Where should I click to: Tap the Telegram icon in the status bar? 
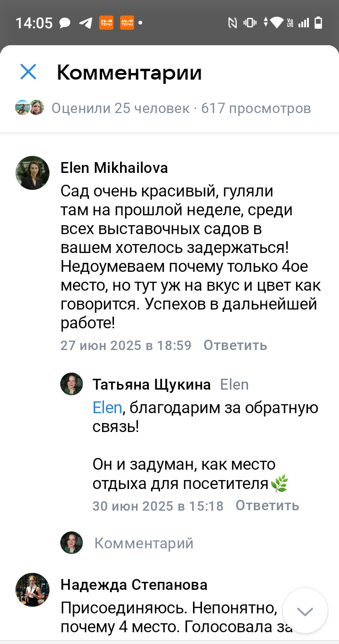[x=86, y=23]
